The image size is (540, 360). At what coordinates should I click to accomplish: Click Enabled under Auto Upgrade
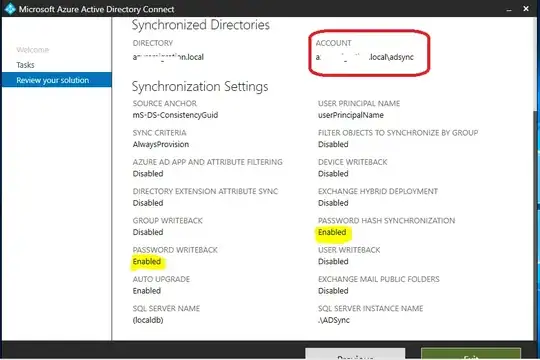pyautogui.click(x=147, y=291)
